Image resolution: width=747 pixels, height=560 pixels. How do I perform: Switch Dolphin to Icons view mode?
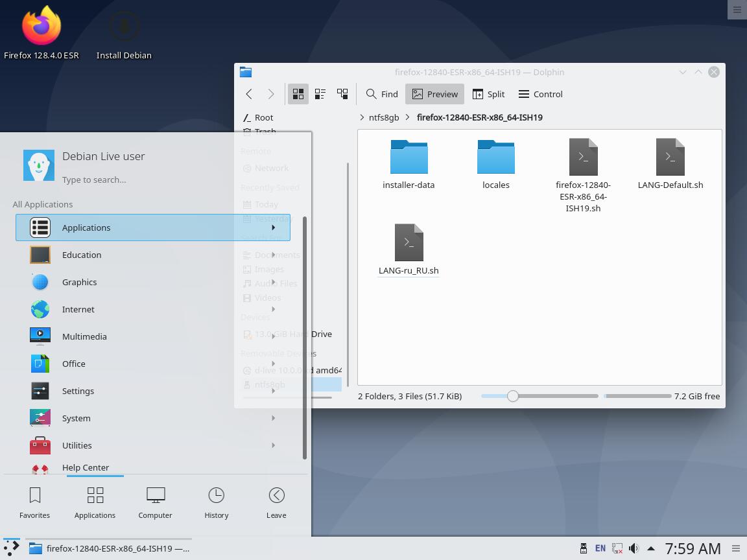(x=298, y=94)
